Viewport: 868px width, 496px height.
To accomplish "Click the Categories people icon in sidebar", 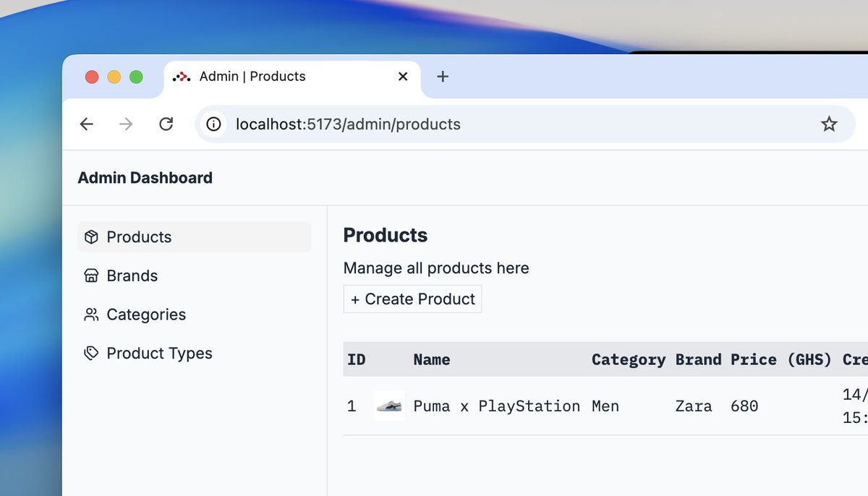I will 91,315.
